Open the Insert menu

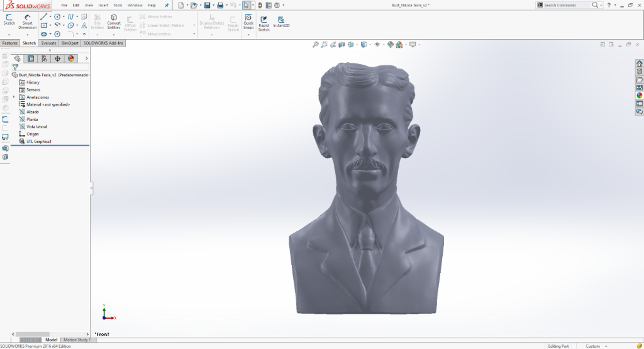click(103, 5)
